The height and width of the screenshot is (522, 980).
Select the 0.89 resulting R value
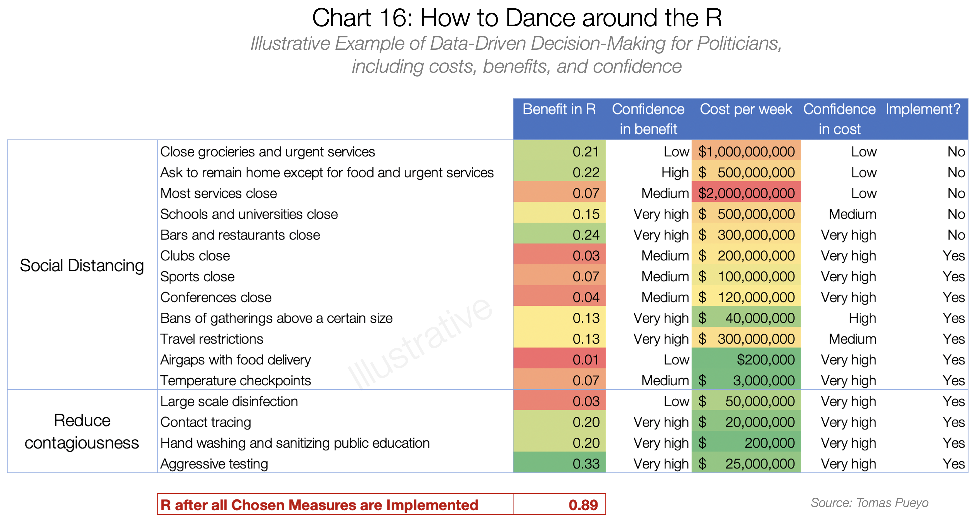click(583, 505)
